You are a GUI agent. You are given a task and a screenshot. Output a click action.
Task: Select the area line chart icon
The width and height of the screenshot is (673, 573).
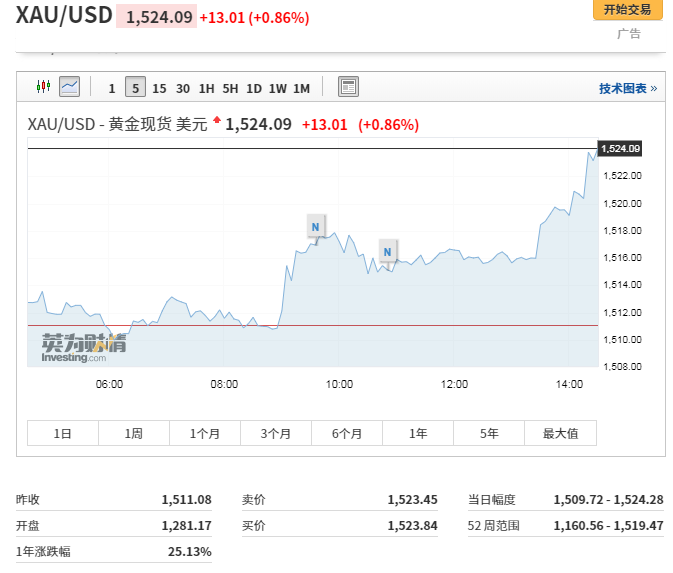pyautogui.click(x=69, y=87)
